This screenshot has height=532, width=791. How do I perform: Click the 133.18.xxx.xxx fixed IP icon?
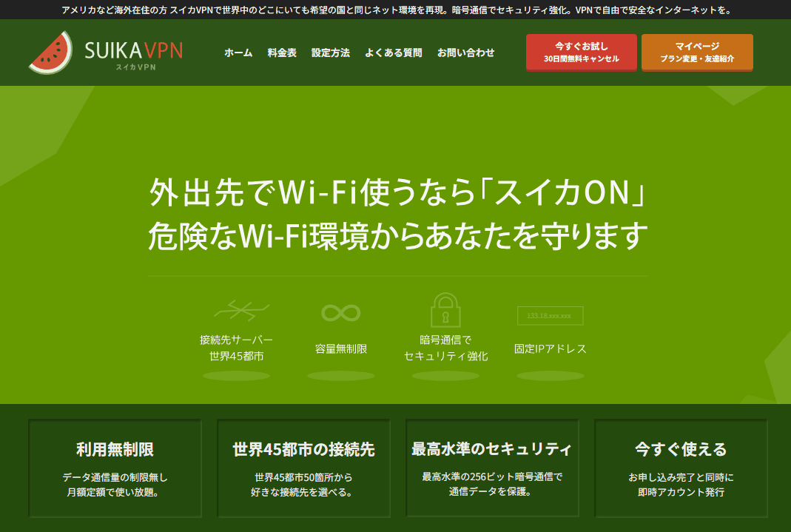pos(551,316)
